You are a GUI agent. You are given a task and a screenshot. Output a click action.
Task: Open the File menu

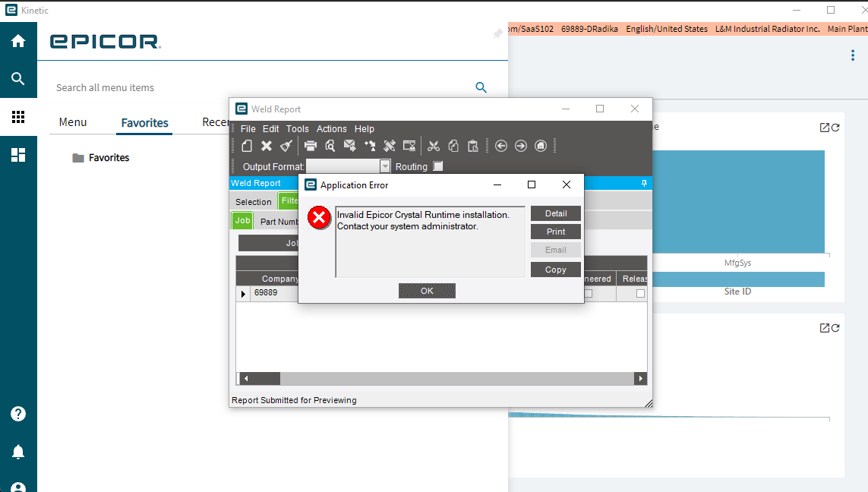coord(248,129)
